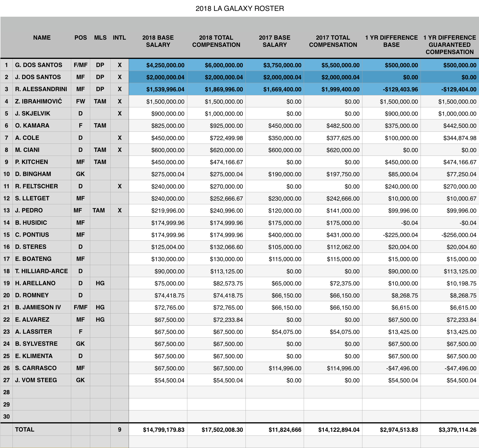Image resolution: width=479 pixels, height=448 pixels.
Task: Click DP designation in J. DOS SANTOS row
Action: [100, 77]
